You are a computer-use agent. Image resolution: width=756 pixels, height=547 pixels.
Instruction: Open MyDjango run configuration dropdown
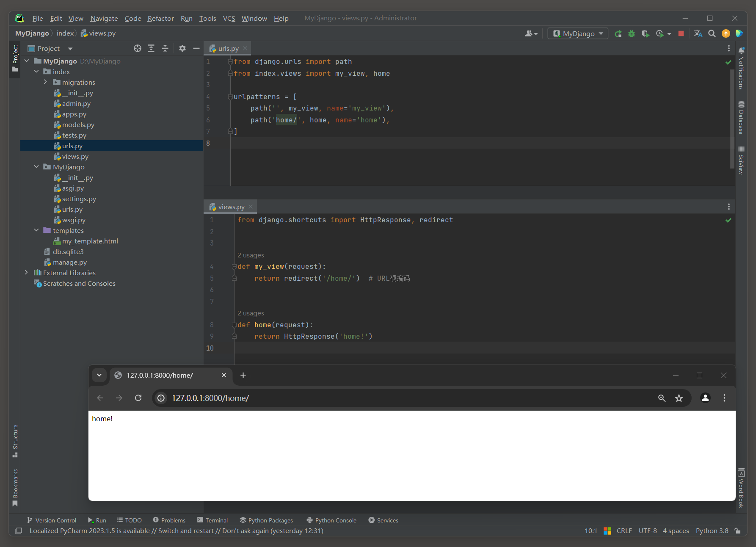578,33
